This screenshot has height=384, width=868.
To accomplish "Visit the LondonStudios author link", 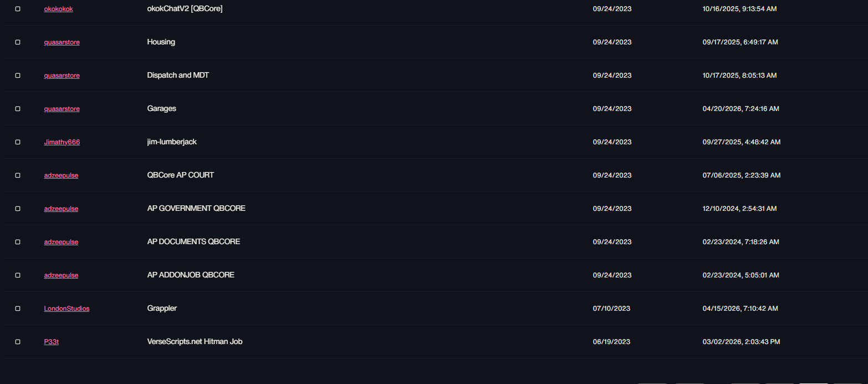I will 67,309.
